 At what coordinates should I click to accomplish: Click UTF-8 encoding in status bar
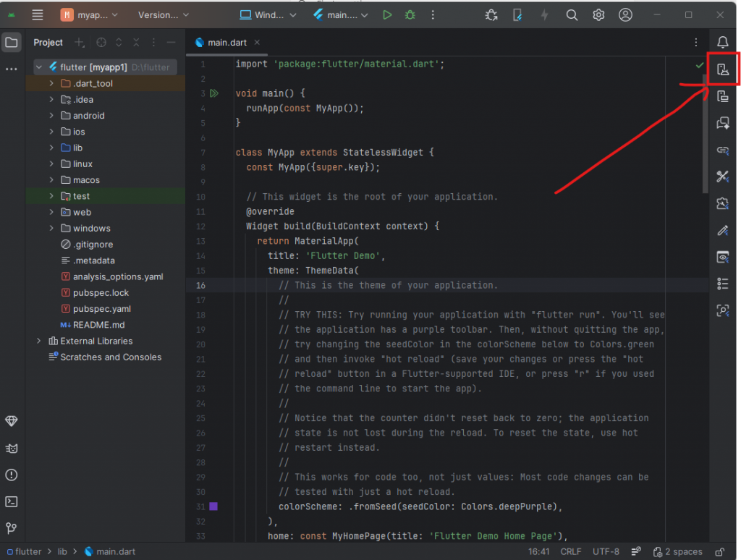coord(606,551)
